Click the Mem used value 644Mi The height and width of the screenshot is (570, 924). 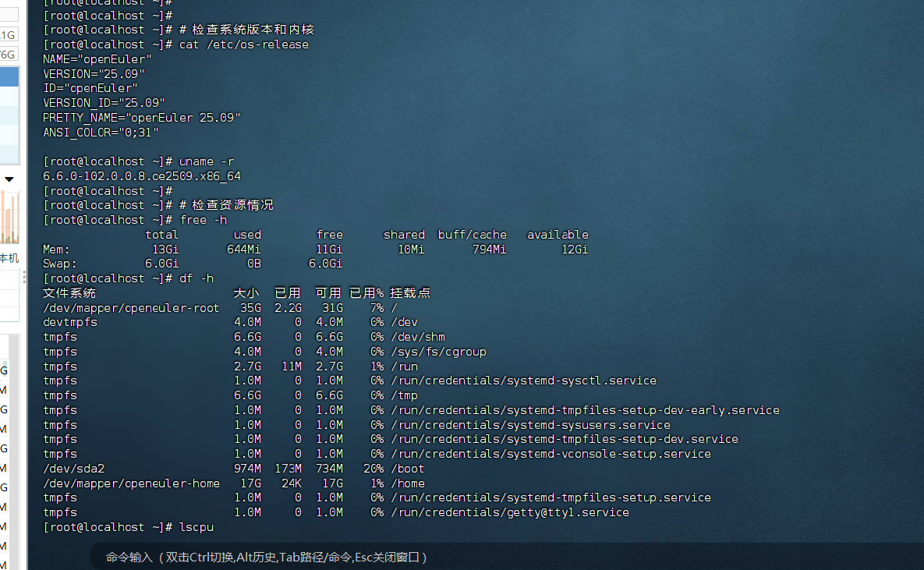(x=243, y=250)
